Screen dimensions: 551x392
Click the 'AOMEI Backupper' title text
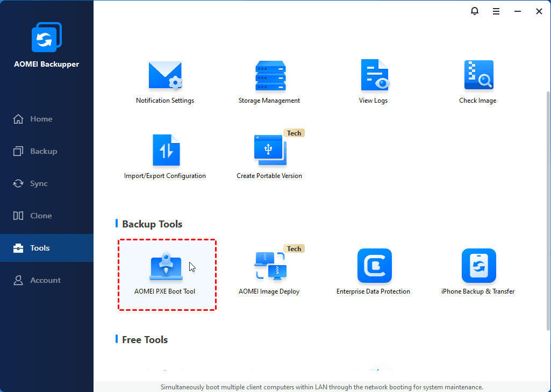pyautogui.click(x=46, y=64)
